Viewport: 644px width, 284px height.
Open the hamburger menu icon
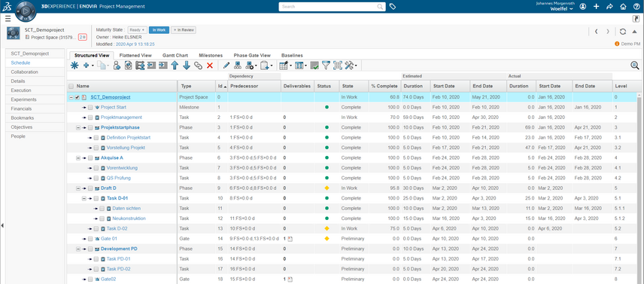click(x=8, y=19)
